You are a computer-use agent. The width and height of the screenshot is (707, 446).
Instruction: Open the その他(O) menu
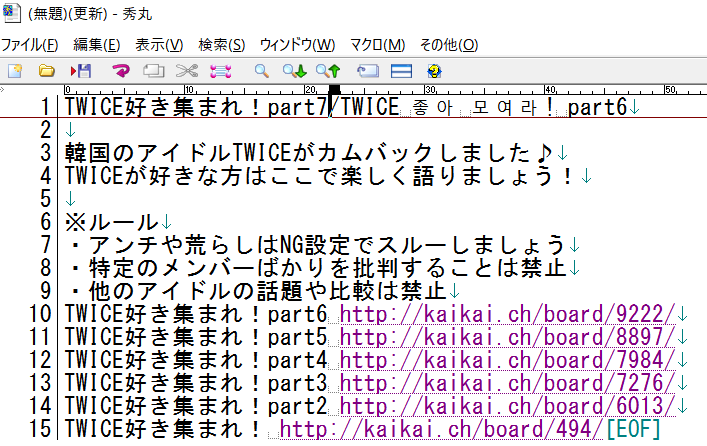point(448,45)
